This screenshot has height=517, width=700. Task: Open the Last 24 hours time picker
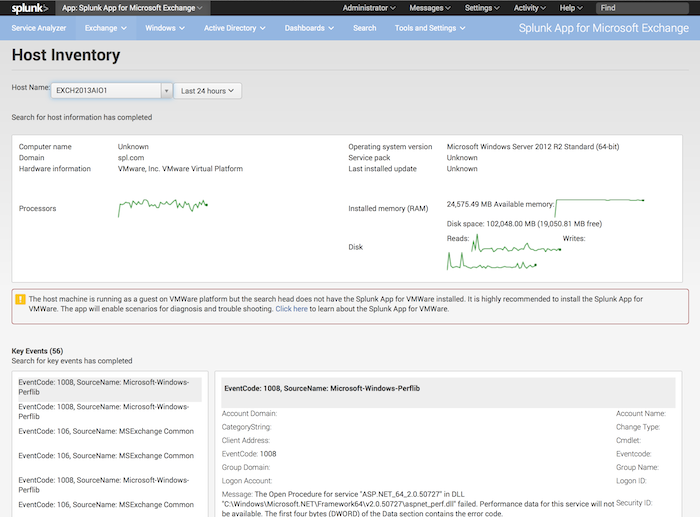(x=208, y=91)
